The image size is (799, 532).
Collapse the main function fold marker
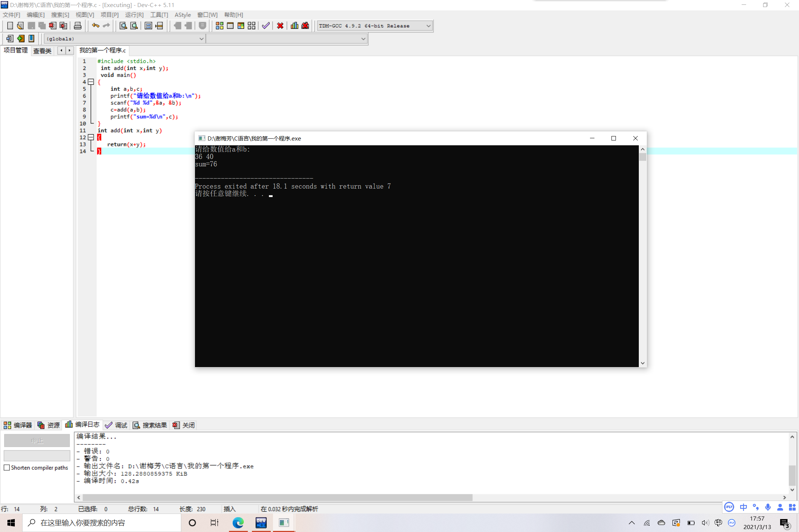(x=91, y=82)
